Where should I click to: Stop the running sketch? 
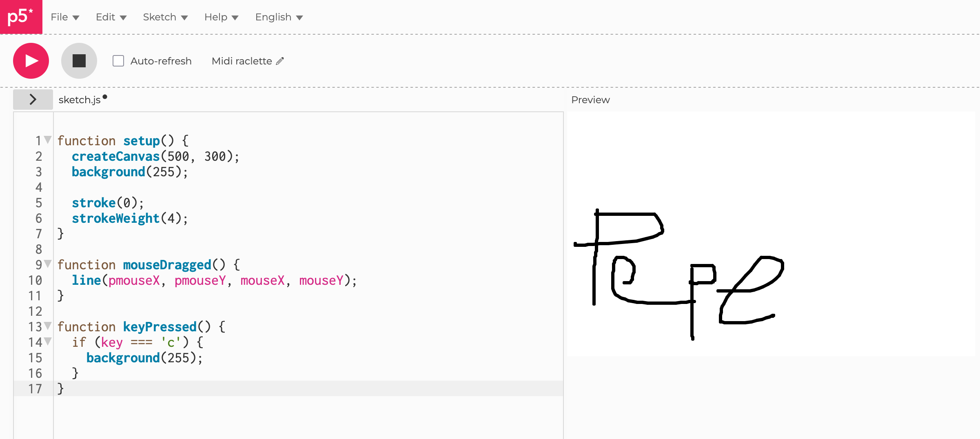point(79,61)
